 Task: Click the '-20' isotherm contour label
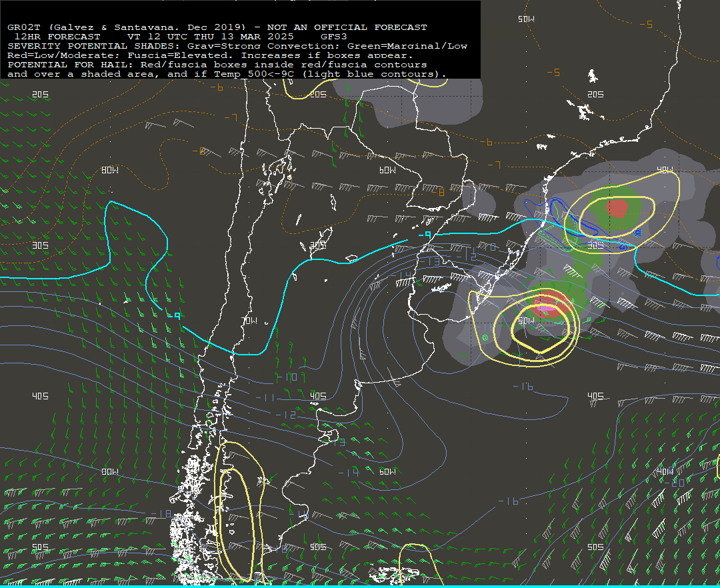point(674,483)
